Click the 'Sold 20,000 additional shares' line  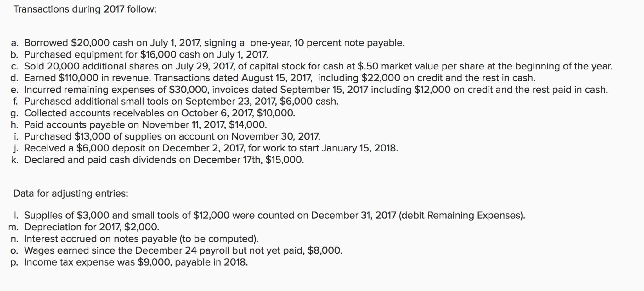[312, 66]
